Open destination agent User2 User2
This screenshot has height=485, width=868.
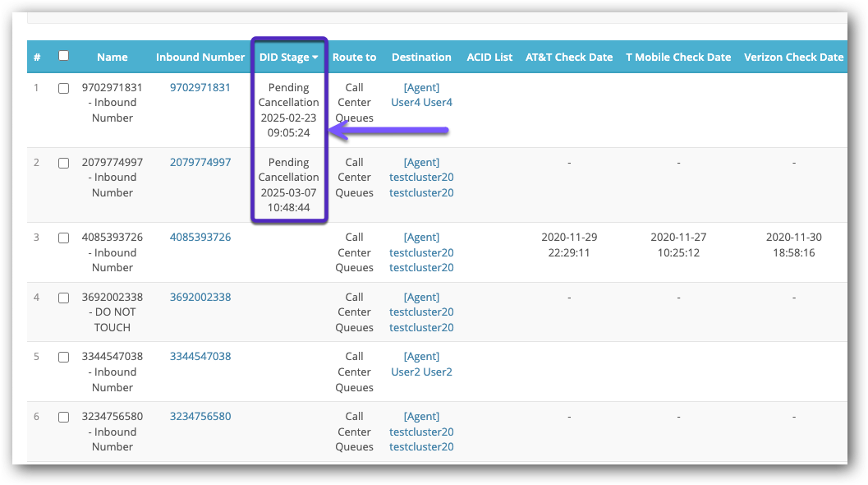pyautogui.click(x=421, y=372)
